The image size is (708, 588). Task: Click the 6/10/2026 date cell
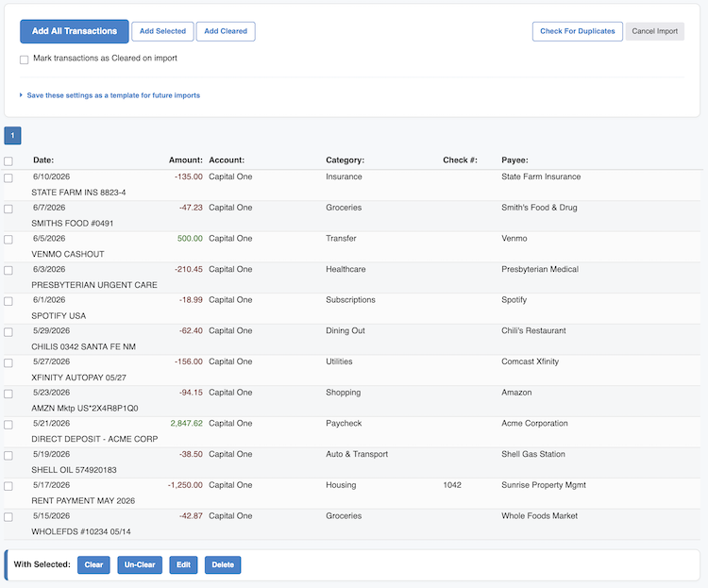point(52,176)
